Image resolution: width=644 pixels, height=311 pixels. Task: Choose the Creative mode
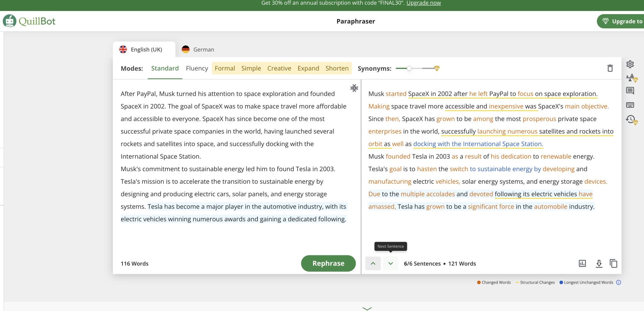pyautogui.click(x=279, y=68)
